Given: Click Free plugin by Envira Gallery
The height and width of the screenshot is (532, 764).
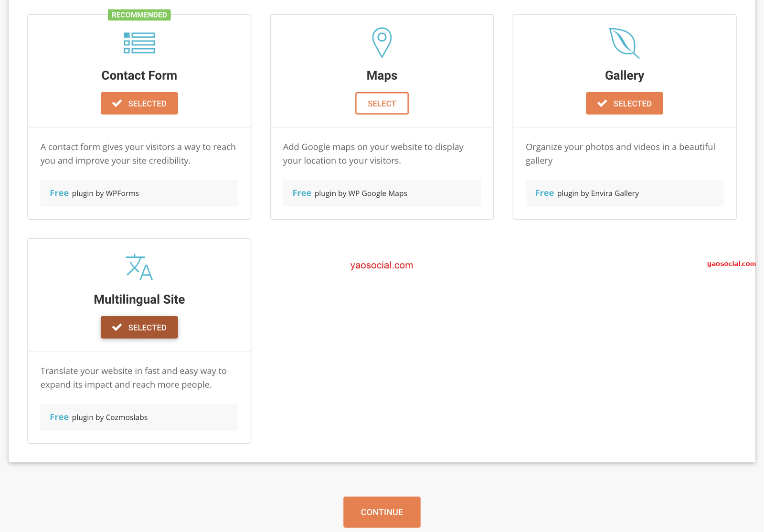Looking at the screenshot, I should (587, 193).
